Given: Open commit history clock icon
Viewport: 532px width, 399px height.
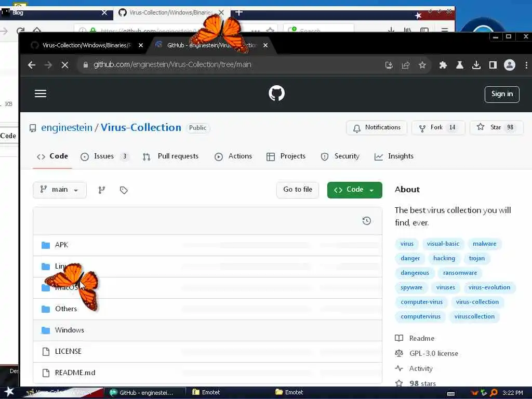Looking at the screenshot, I should coord(366,221).
